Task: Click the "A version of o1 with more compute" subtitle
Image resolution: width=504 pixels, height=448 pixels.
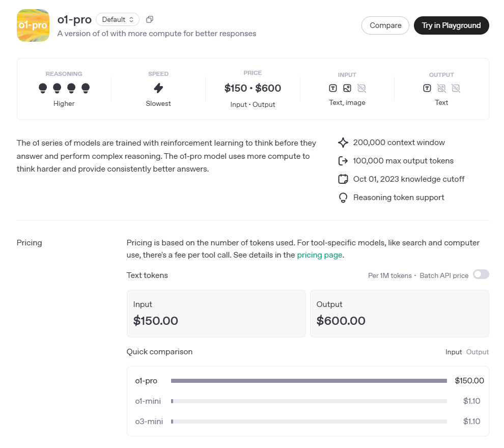Action: (156, 34)
